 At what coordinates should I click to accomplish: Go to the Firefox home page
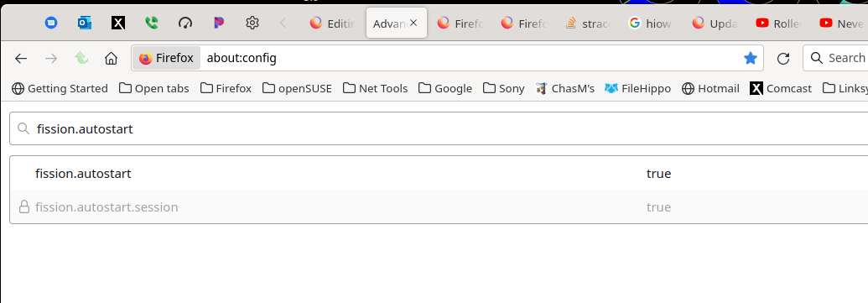[112, 58]
